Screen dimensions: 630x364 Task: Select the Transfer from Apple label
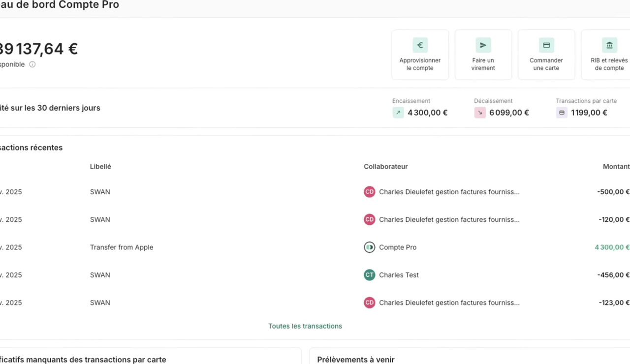[122, 247]
